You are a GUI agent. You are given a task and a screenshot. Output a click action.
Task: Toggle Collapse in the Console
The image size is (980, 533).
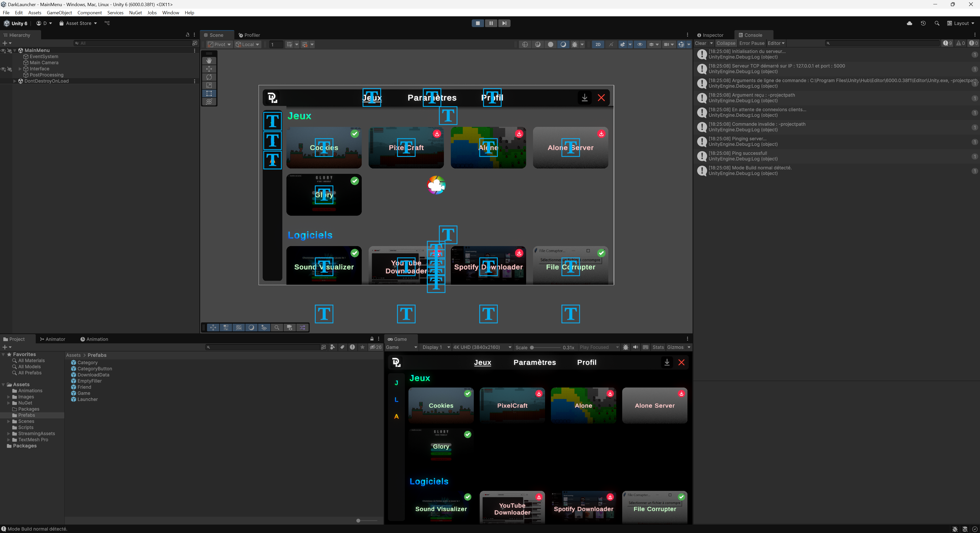tap(725, 43)
